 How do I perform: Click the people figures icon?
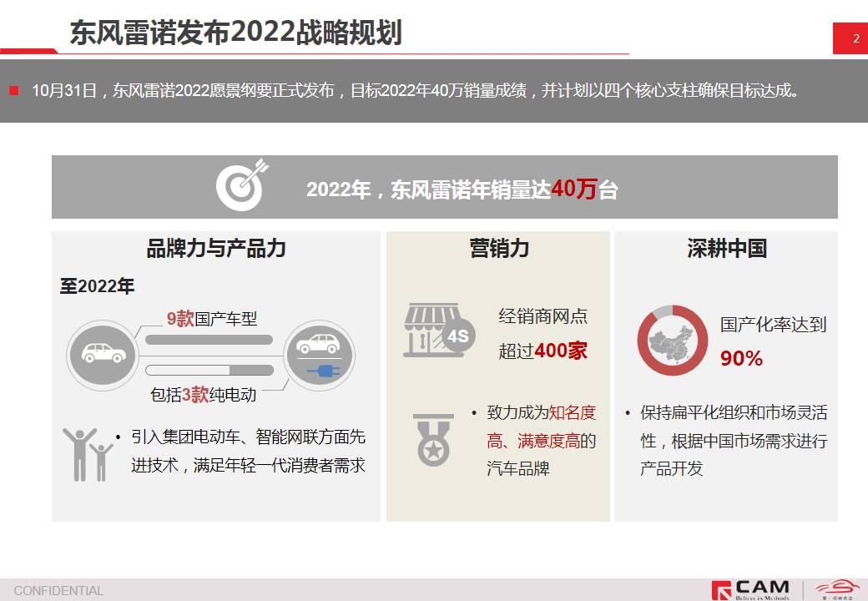(x=88, y=454)
